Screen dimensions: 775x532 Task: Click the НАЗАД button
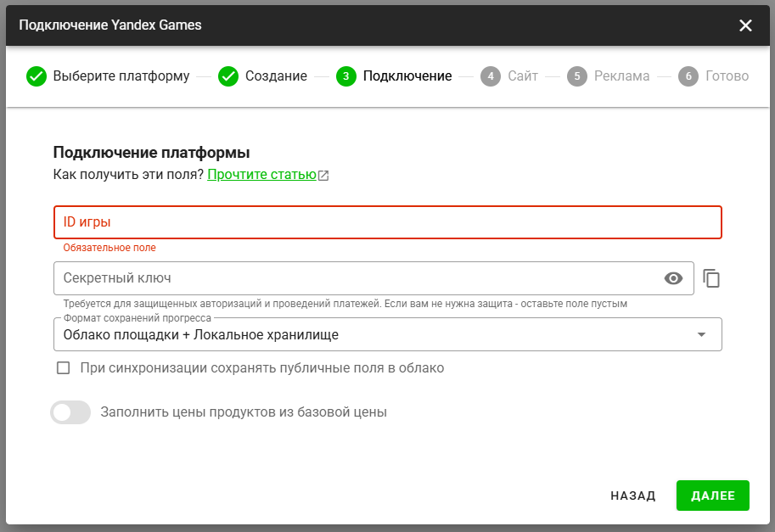(633, 496)
